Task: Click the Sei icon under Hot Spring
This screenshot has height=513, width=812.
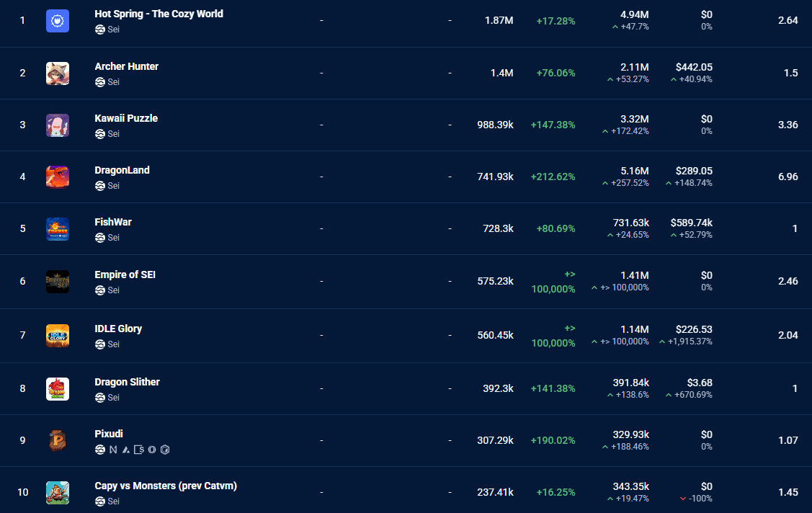Action: pyautogui.click(x=99, y=30)
